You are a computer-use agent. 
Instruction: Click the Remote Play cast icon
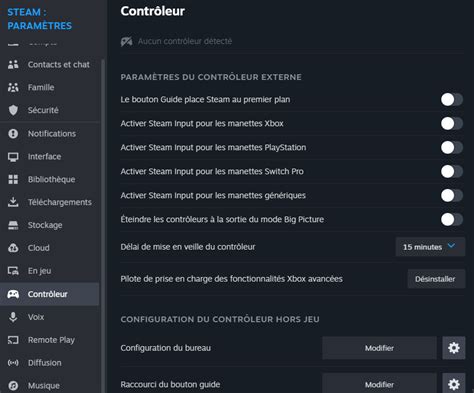pos(13,340)
